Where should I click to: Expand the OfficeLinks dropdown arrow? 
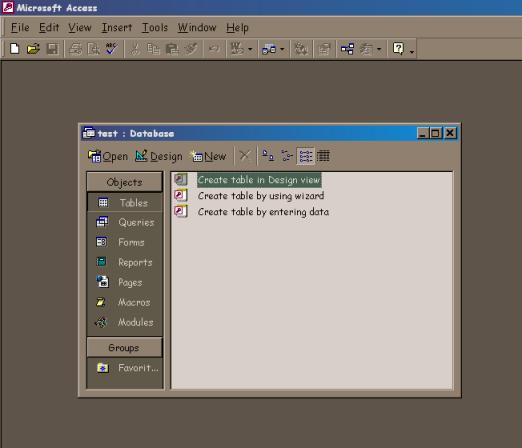point(250,49)
